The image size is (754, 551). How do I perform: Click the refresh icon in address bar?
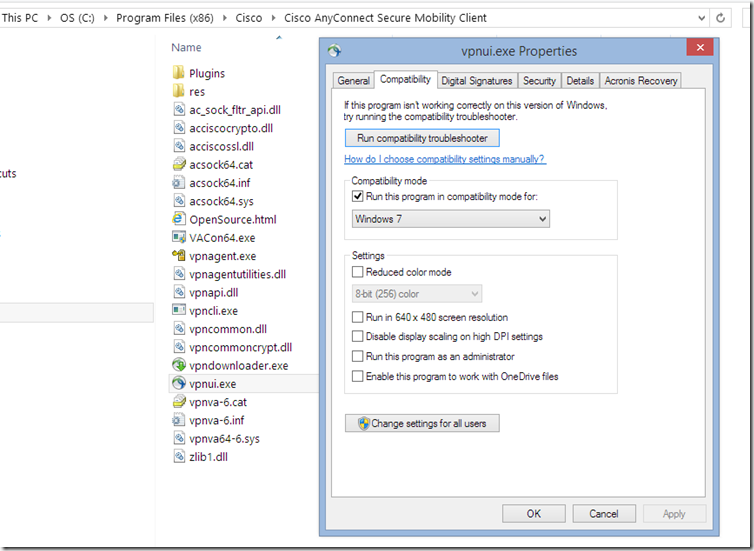point(720,18)
